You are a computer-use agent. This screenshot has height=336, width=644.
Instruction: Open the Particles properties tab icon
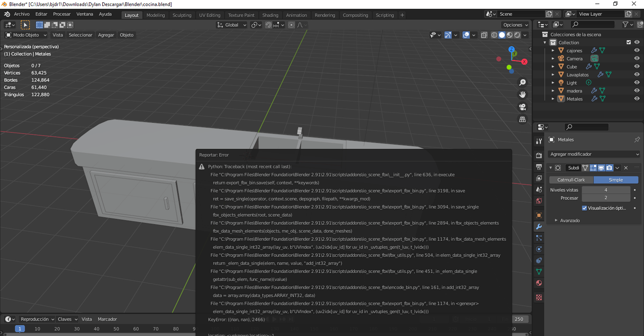pos(539,238)
